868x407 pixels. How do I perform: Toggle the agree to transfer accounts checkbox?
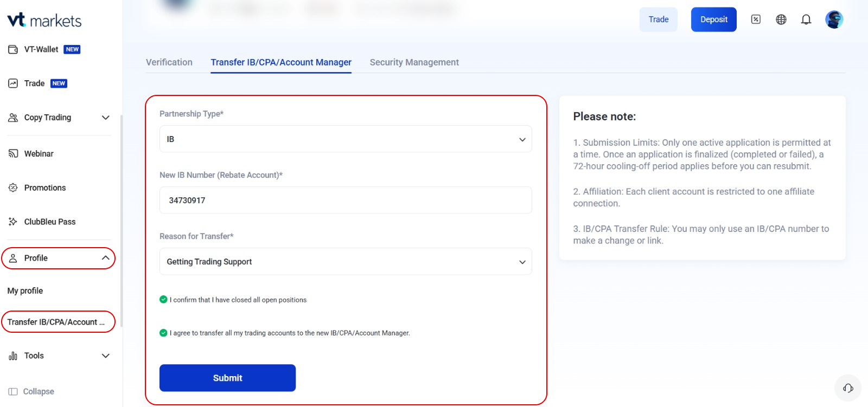click(163, 333)
